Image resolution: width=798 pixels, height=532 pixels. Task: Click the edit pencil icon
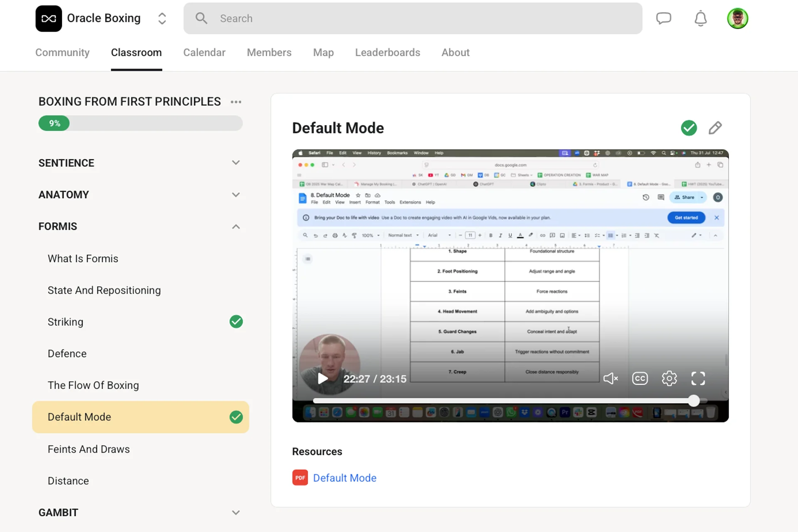click(x=715, y=128)
